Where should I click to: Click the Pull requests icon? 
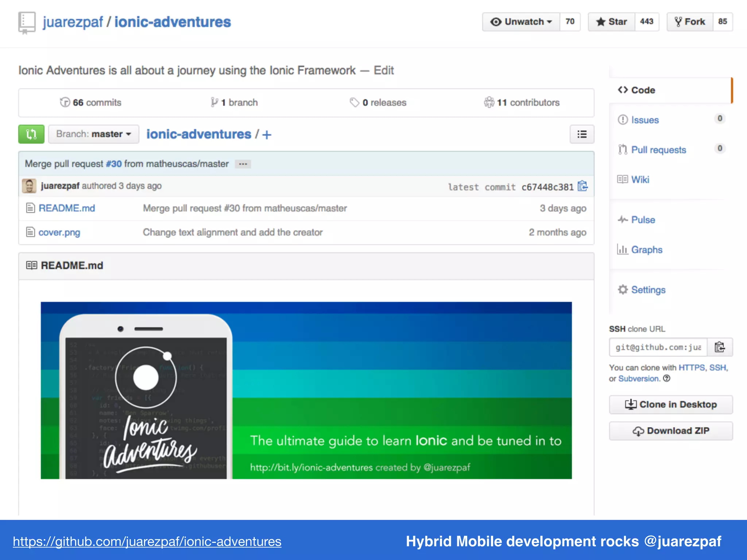[623, 149]
